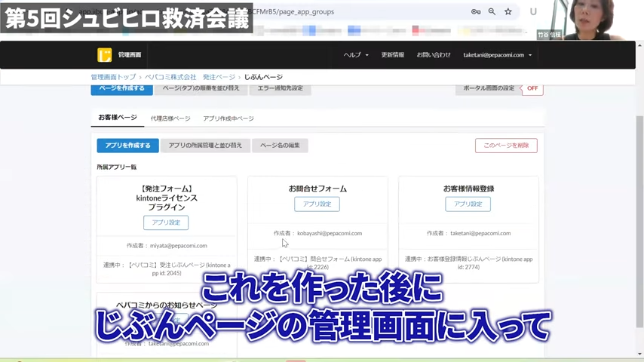Click the じぶんページ breadcrumb text
This screenshot has width=644, height=362.
(x=263, y=77)
